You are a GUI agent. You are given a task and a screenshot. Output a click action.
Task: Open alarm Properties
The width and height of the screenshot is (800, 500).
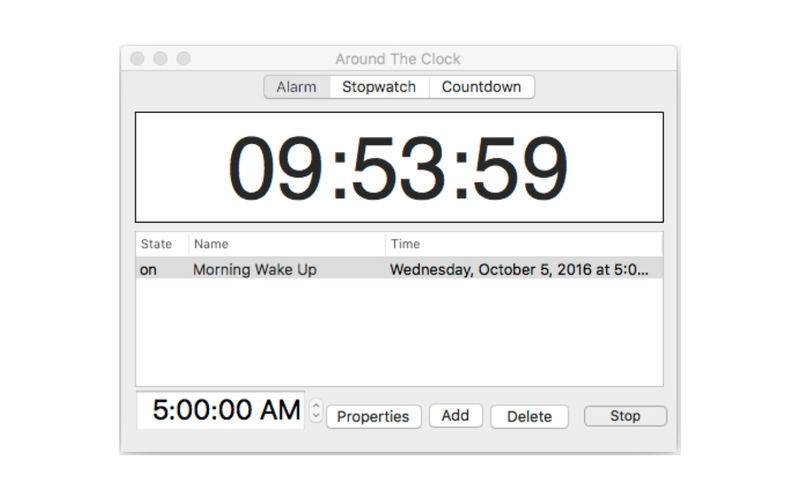click(x=373, y=416)
